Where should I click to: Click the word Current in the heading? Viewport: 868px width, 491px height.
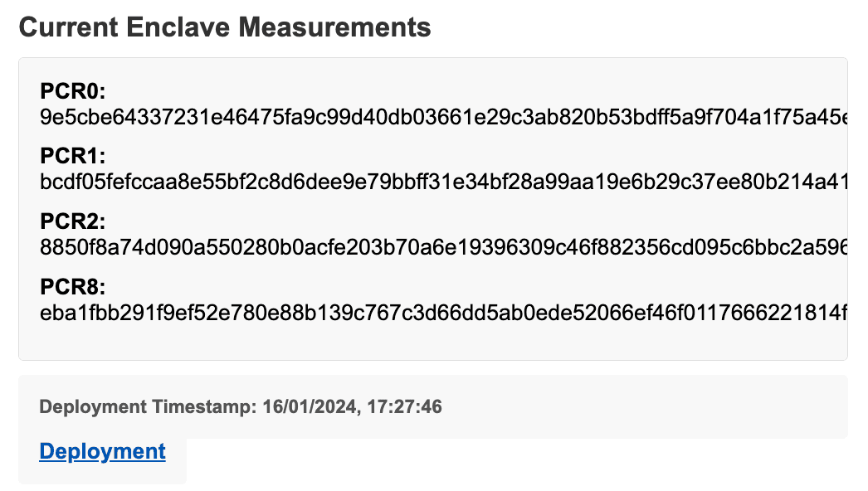[69, 27]
